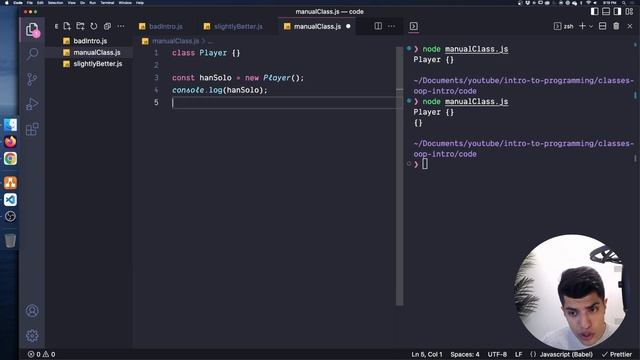Click line number 1 in the gutter
This screenshot has height=360, width=640.
[156, 53]
